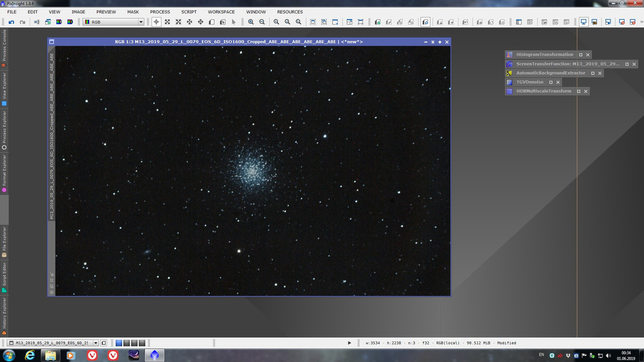Open the M13 view selector dropdown in status bar
Viewport: 644px width, 362px height.
click(53, 343)
